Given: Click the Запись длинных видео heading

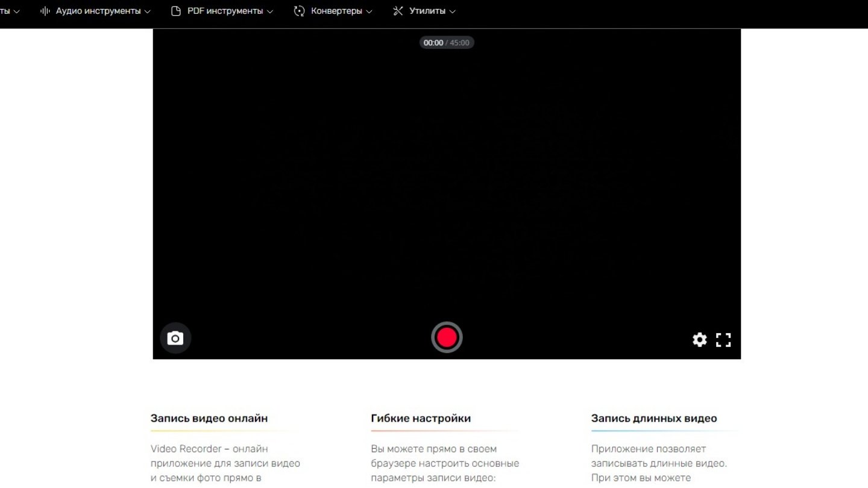Looking at the screenshot, I should pos(654,418).
